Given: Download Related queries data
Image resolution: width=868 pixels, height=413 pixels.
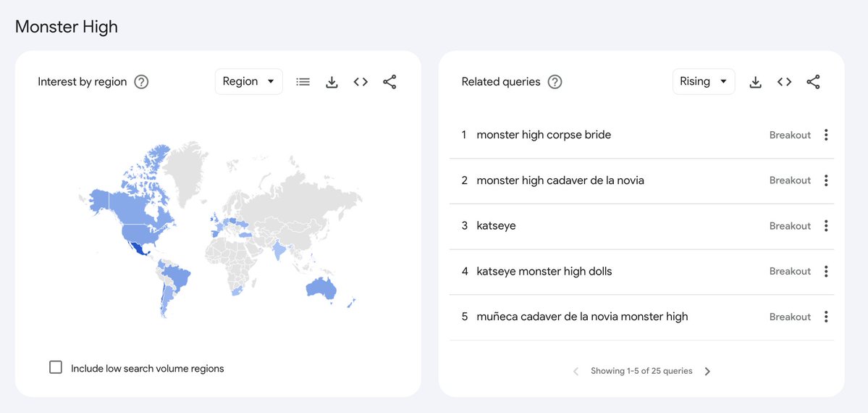Looking at the screenshot, I should tap(755, 82).
